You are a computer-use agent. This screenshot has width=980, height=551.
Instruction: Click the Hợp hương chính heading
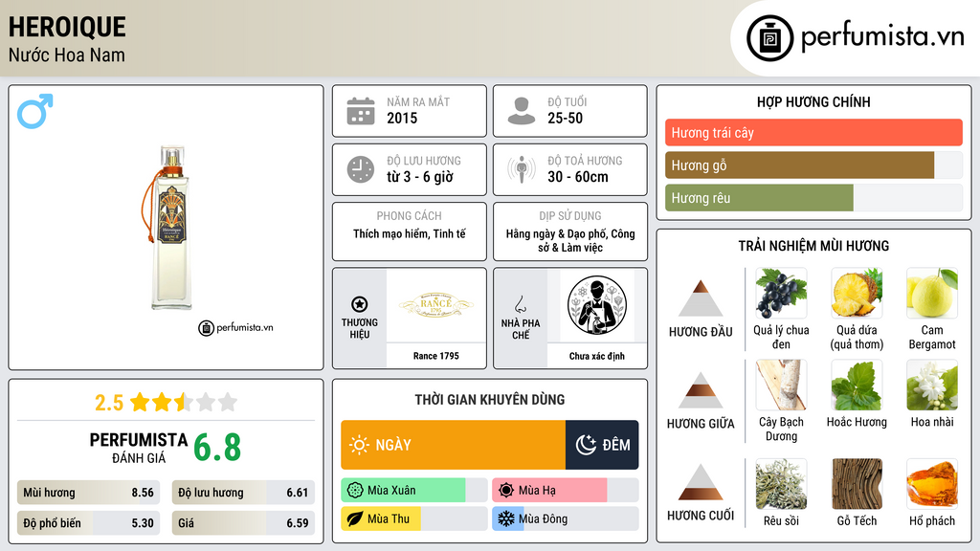813,101
